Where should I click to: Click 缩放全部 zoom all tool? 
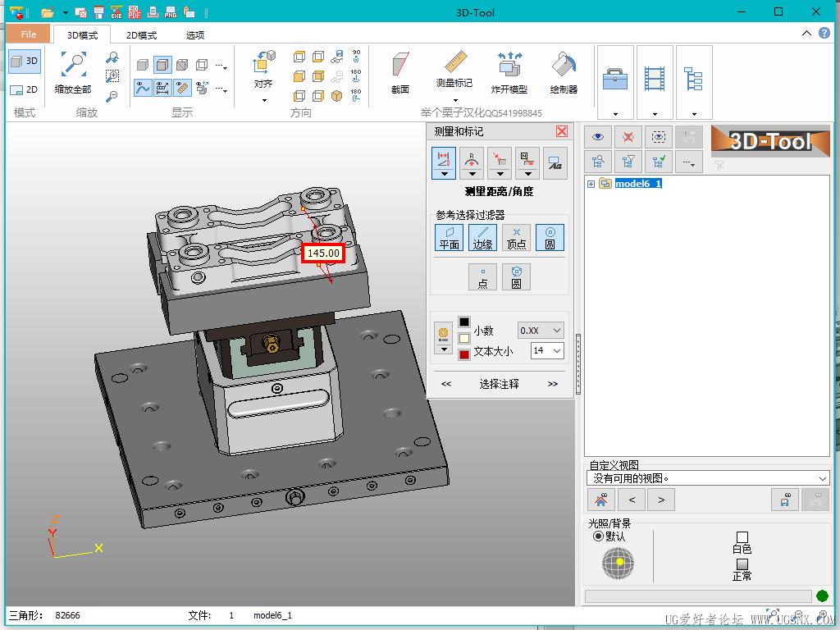pos(73,72)
